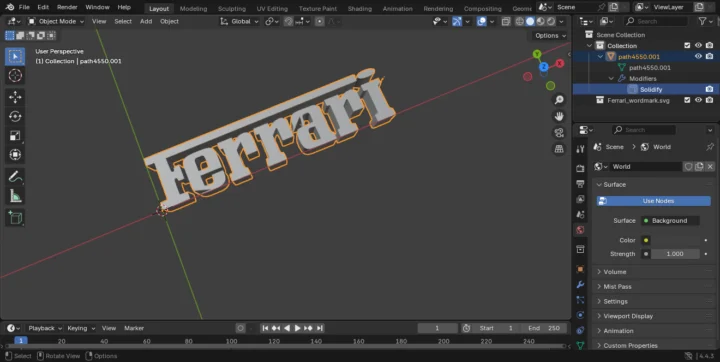Choose the Add Cube tool
The height and width of the screenshot is (362, 720).
[x=15, y=217]
